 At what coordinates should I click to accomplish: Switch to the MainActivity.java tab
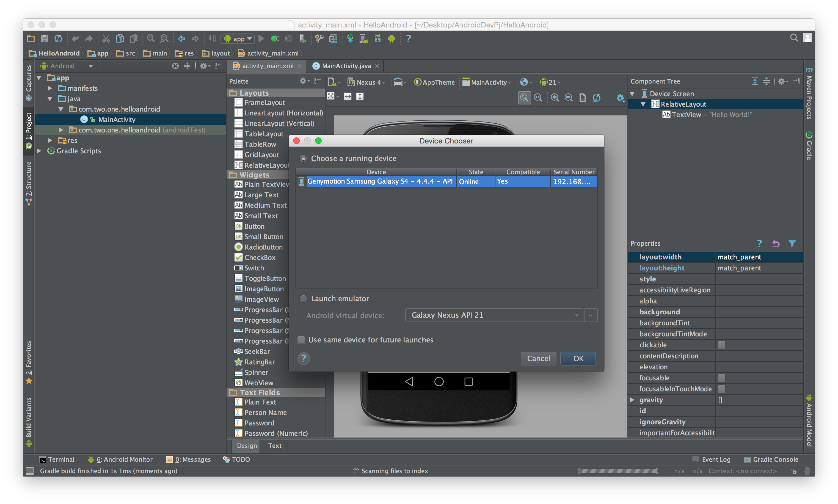click(346, 66)
